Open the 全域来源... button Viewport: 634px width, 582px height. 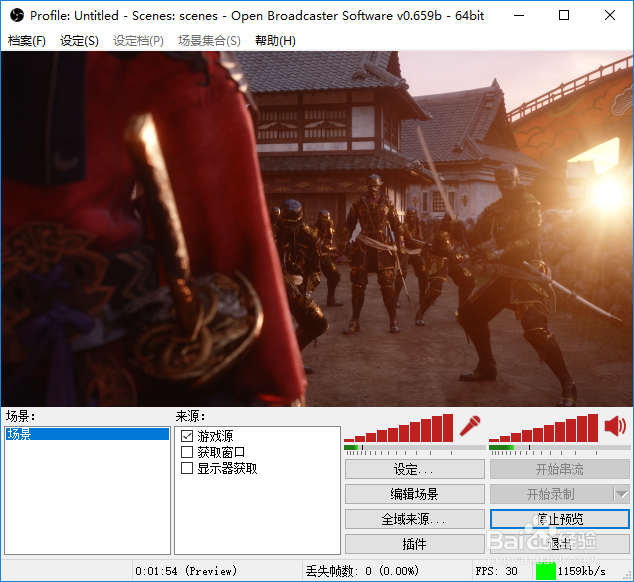pos(415,519)
